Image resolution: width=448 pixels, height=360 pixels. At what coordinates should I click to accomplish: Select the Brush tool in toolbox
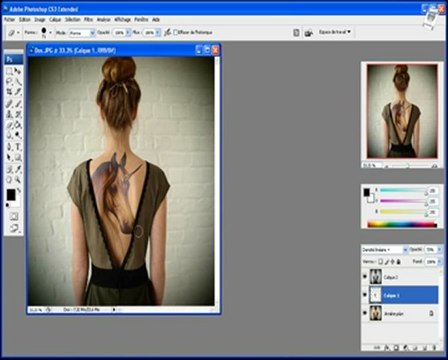[18, 104]
